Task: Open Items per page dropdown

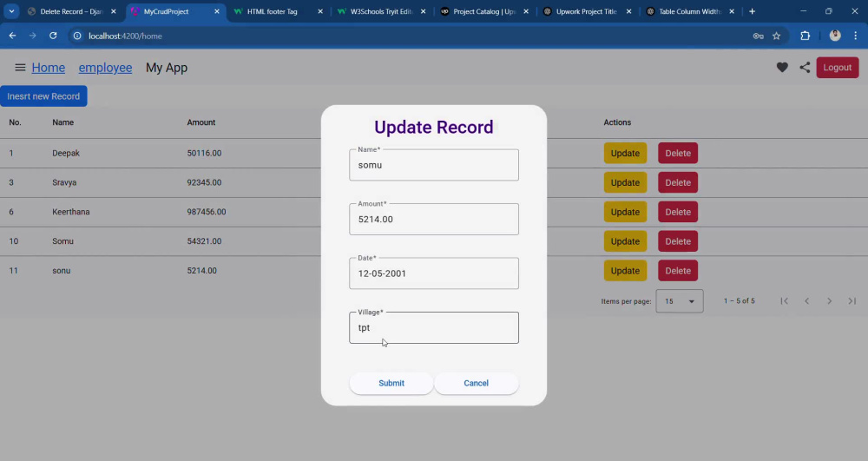Action: 680,301
